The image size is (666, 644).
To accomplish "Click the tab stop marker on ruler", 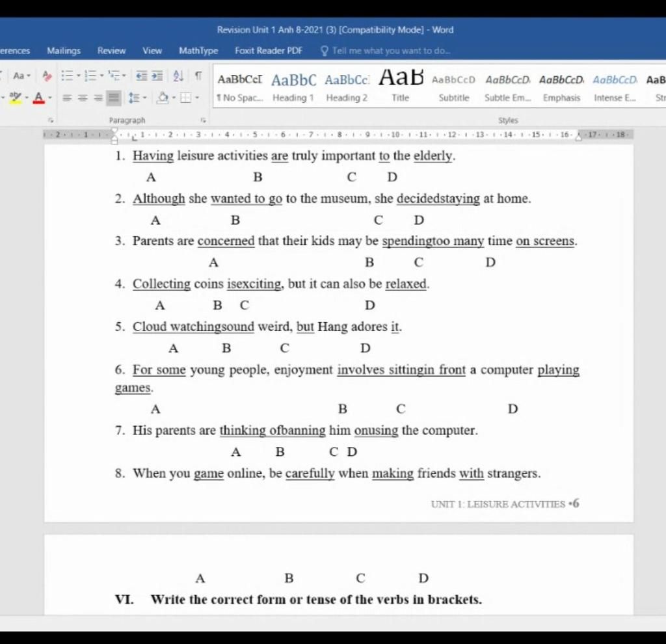I will coord(135,138).
